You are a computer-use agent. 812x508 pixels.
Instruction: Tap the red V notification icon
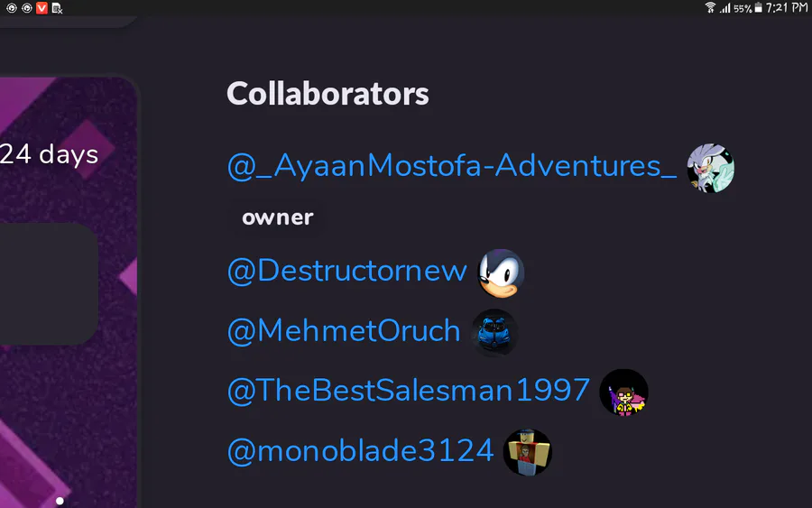(x=42, y=8)
